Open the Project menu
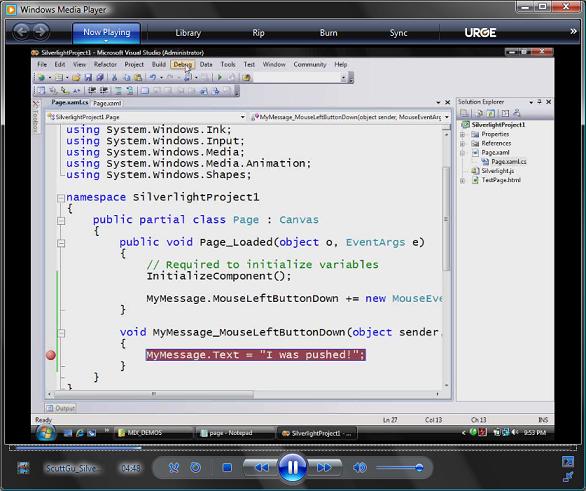The height and width of the screenshot is (491, 586). [x=134, y=65]
